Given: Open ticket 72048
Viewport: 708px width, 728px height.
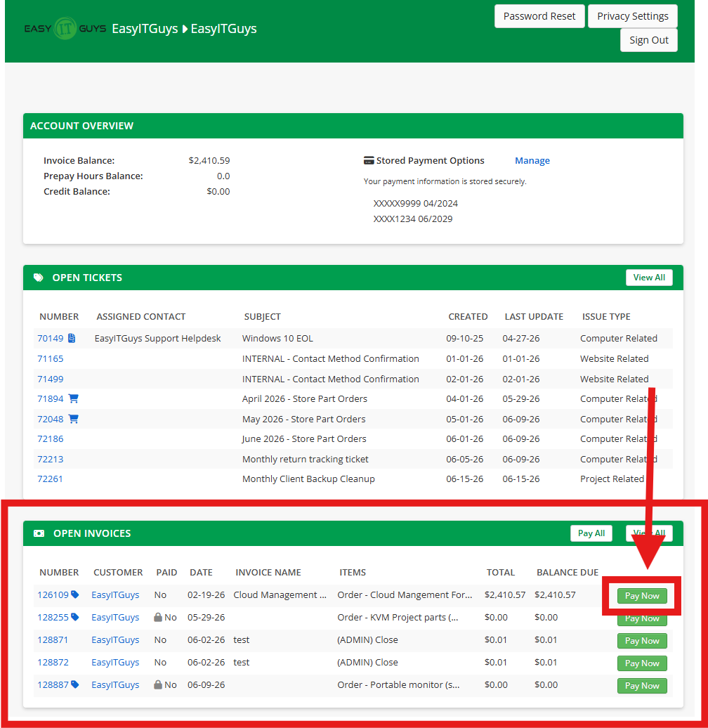Looking at the screenshot, I should tap(50, 420).
